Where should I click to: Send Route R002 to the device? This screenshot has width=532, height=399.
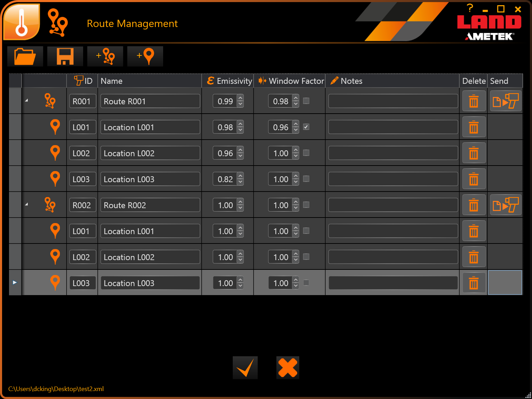coord(505,205)
